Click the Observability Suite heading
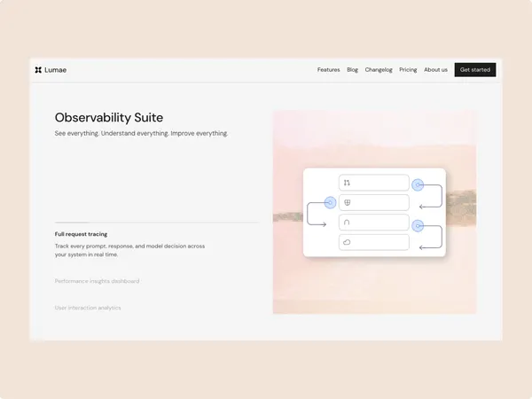 pyautogui.click(x=109, y=117)
